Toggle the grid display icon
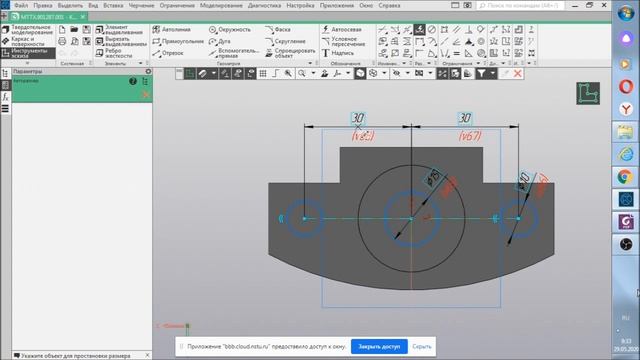The image size is (640, 360). (263, 73)
